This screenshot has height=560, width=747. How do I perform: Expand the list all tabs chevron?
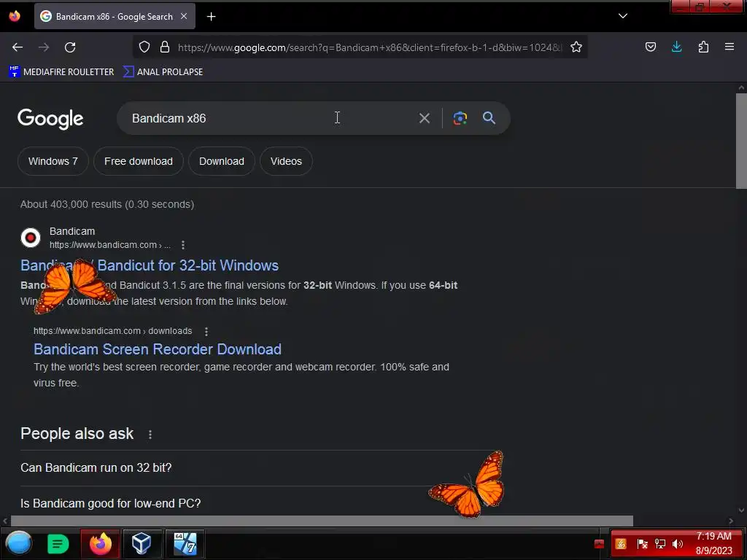tap(623, 16)
